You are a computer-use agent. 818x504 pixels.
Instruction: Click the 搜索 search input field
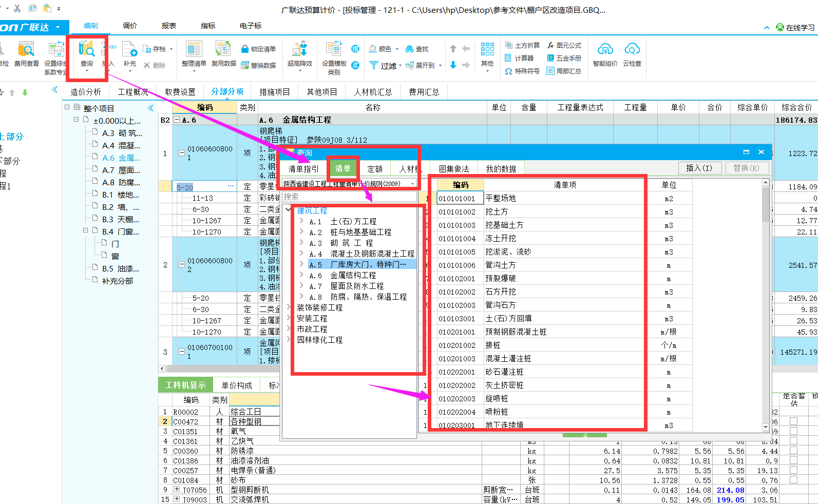tap(349, 197)
